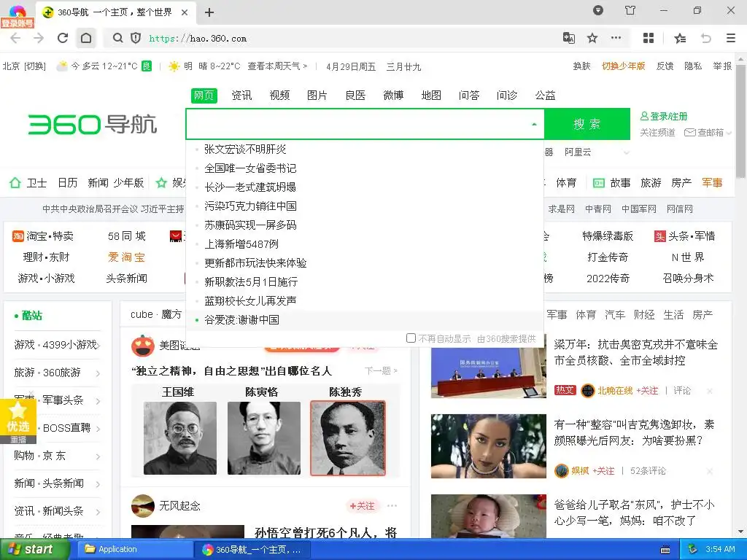
Task: Switch to the 视频 search tab
Action: click(x=279, y=96)
